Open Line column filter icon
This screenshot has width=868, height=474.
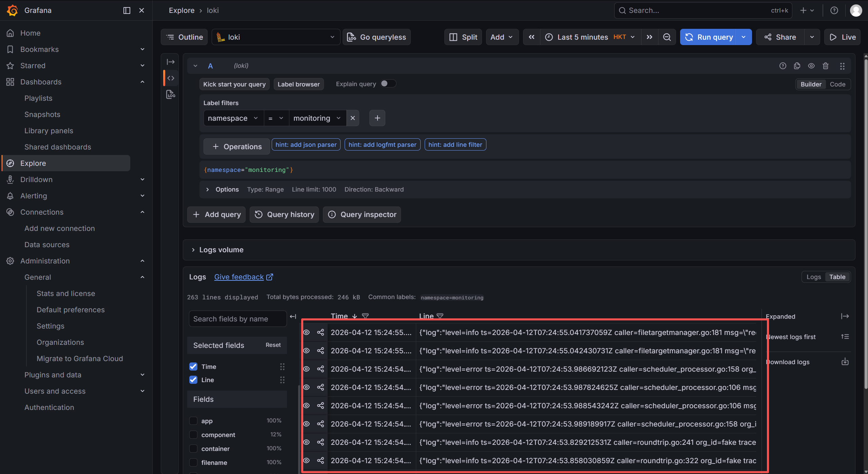tap(440, 316)
